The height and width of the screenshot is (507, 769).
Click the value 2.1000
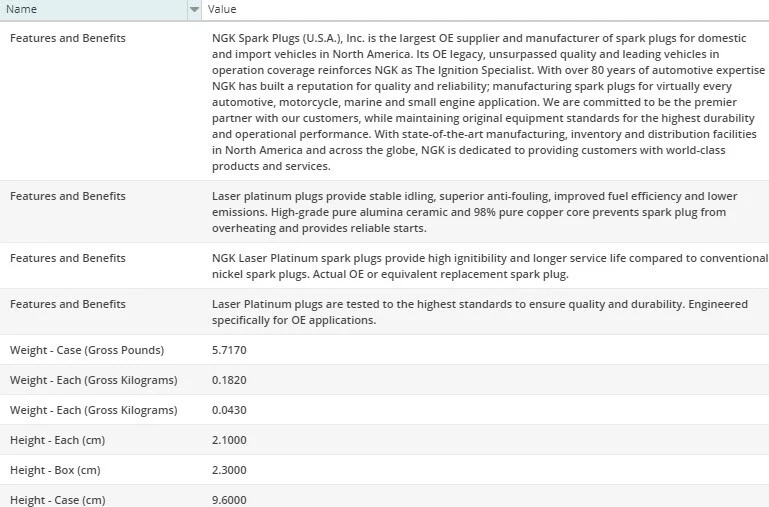229,440
